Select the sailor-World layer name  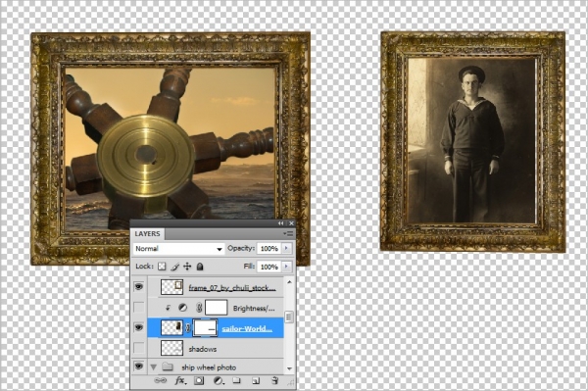click(247, 328)
